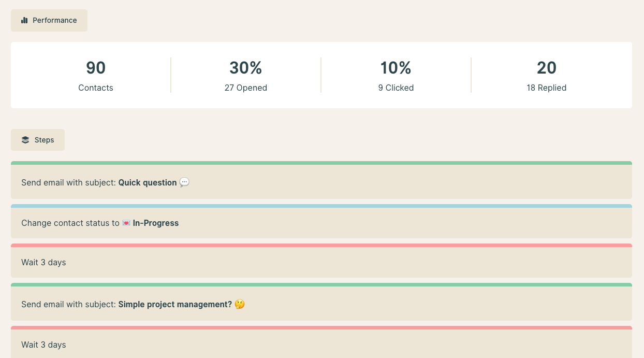This screenshot has height=358, width=644.
Task: Click the In-Progress status label
Action: (x=156, y=223)
